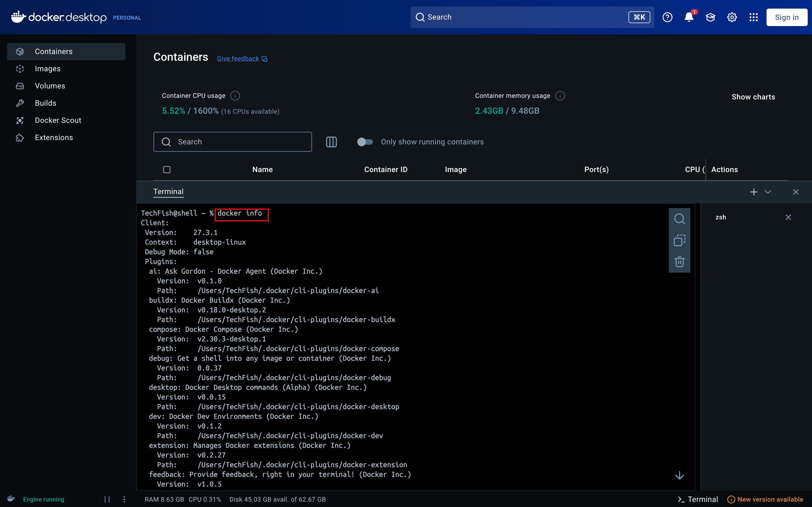Click the Builds wrench icon in sidebar
Viewport: 812px width, 507px height.
pyautogui.click(x=20, y=103)
